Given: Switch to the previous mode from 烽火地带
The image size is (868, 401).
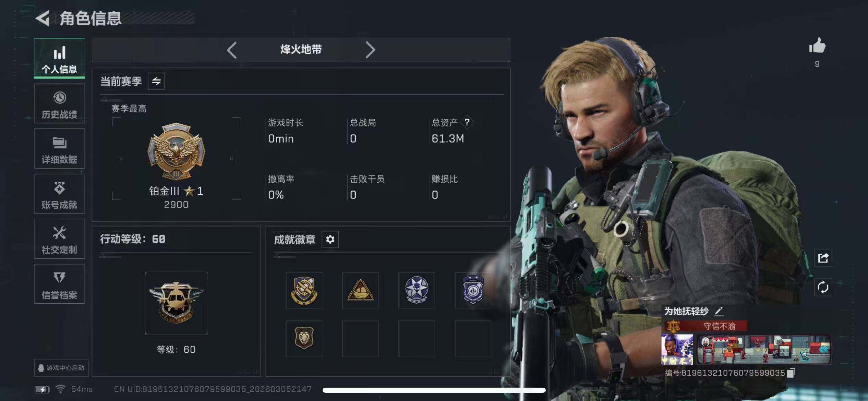Looking at the screenshot, I should pyautogui.click(x=232, y=50).
